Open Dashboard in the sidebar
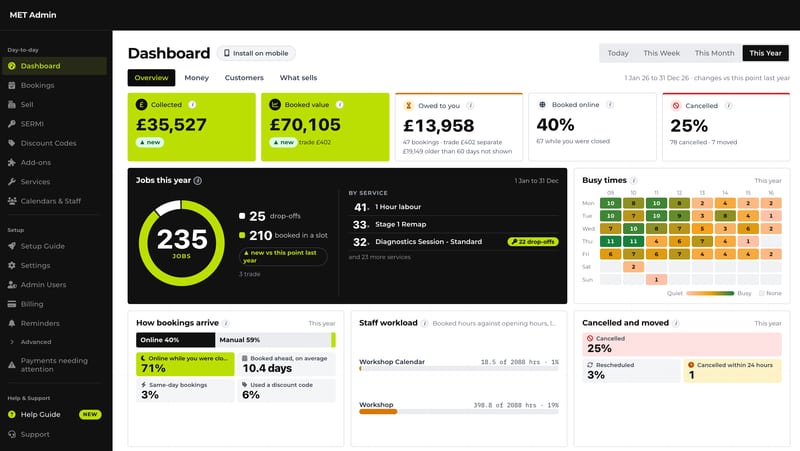This screenshot has height=451, width=800. 54,66
